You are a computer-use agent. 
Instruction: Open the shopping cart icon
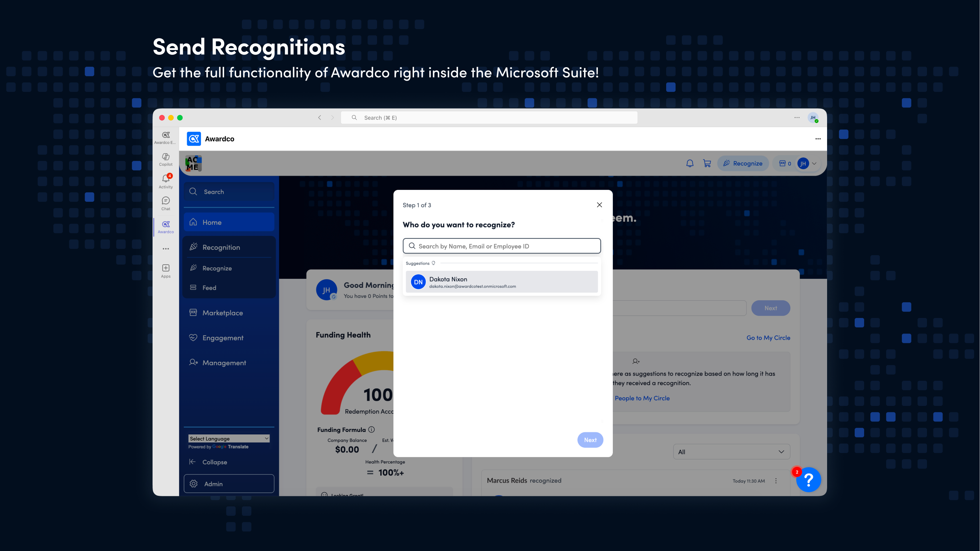(707, 163)
